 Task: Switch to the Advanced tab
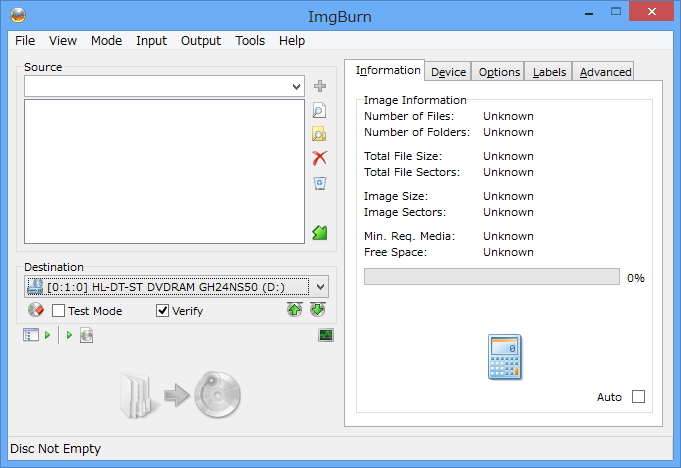(x=605, y=72)
